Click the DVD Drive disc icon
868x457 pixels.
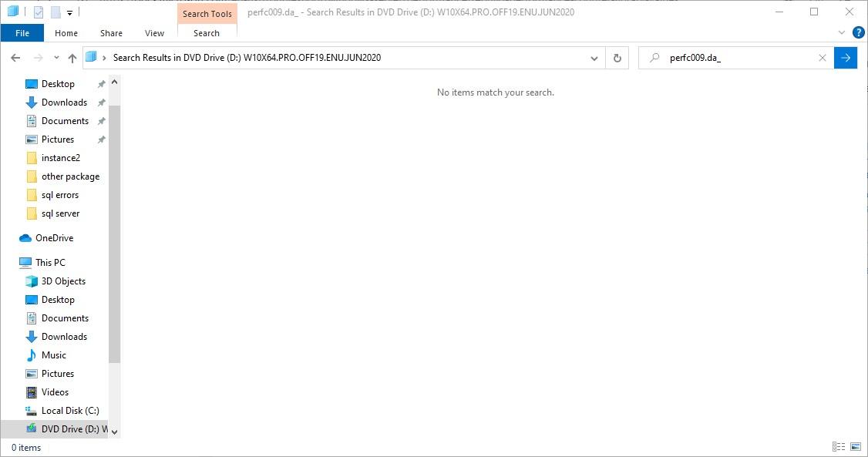click(x=32, y=428)
